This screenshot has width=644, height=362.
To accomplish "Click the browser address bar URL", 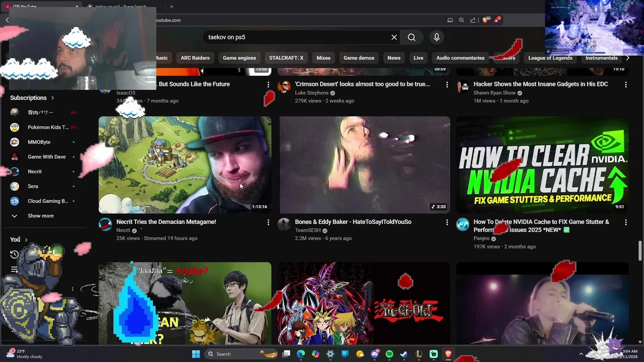I will click(168, 20).
